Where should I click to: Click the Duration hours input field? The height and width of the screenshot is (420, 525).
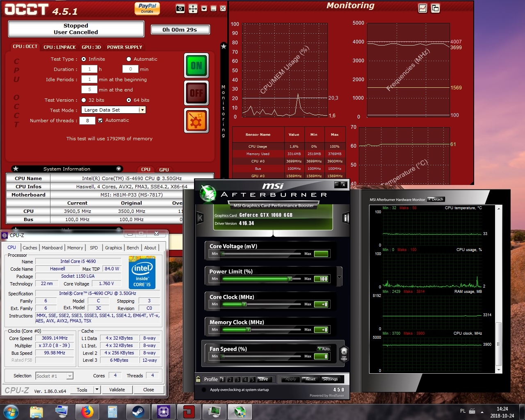coord(89,69)
